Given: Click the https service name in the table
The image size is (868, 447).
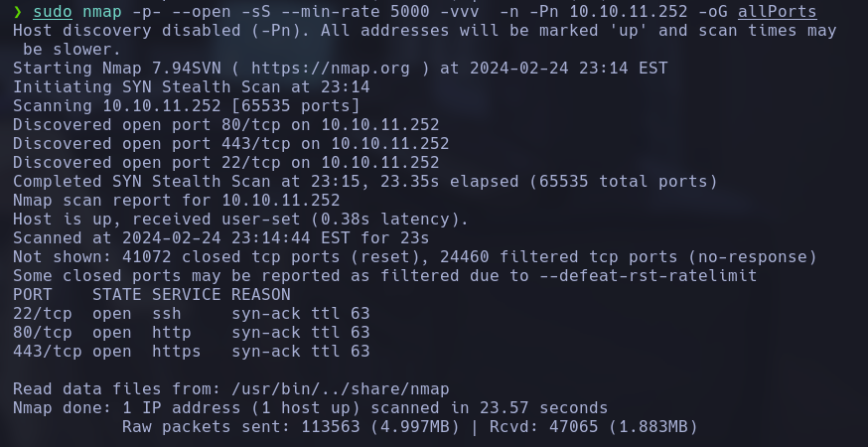Looking at the screenshot, I should pos(176,352).
